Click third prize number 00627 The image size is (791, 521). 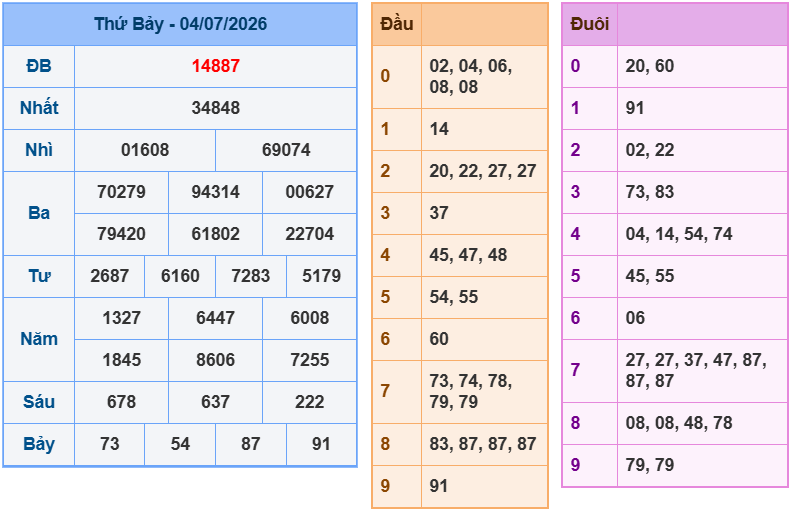click(x=309, y=192)
